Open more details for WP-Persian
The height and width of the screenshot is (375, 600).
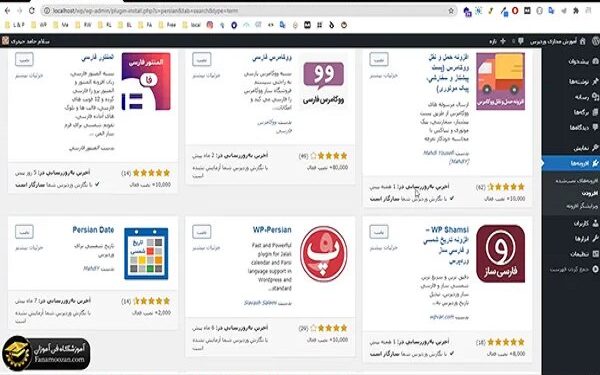click(x=206, y=248)
